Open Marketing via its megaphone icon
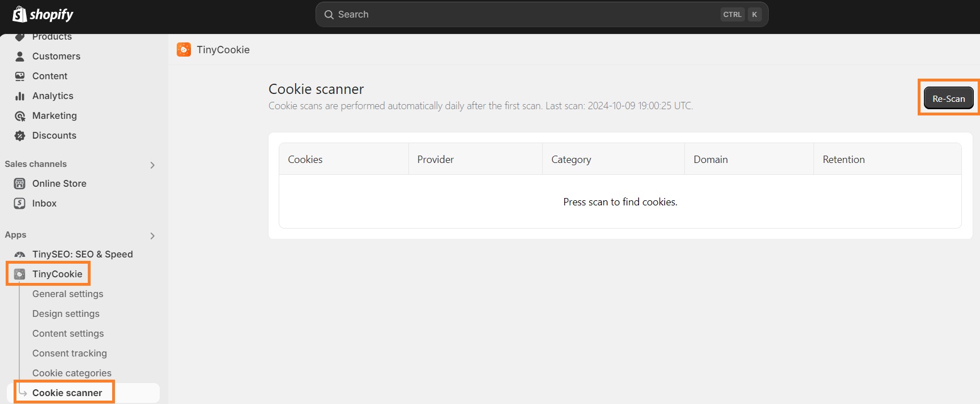Screen dimensions: 980x404 19,115
